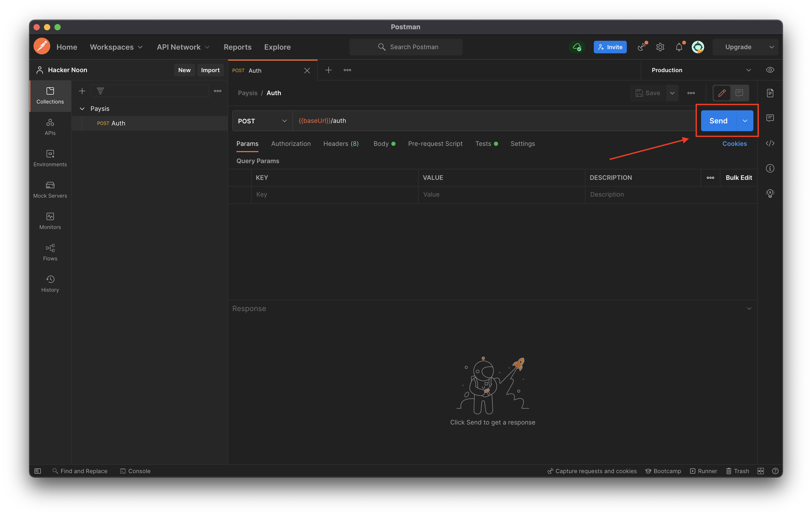
Task: Open the Flows sidebar section
Action: pyautogui.click(x=50, y=253)
